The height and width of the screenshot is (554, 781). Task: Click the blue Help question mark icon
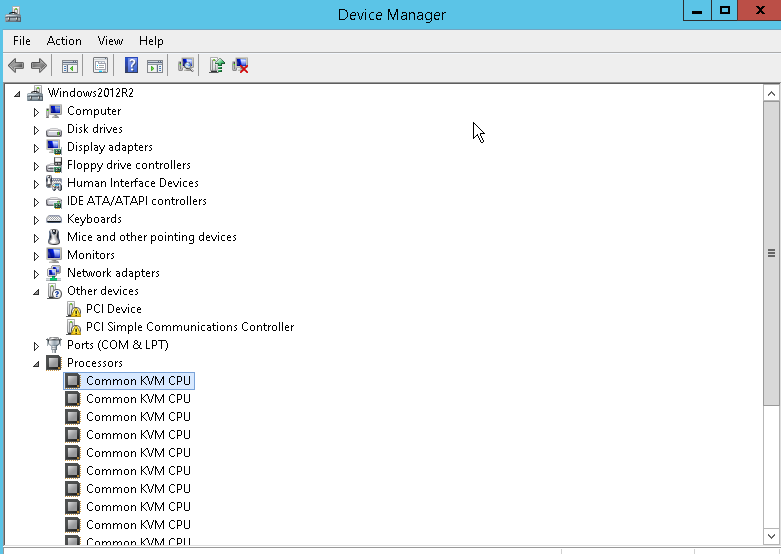(x=131, y=65)
